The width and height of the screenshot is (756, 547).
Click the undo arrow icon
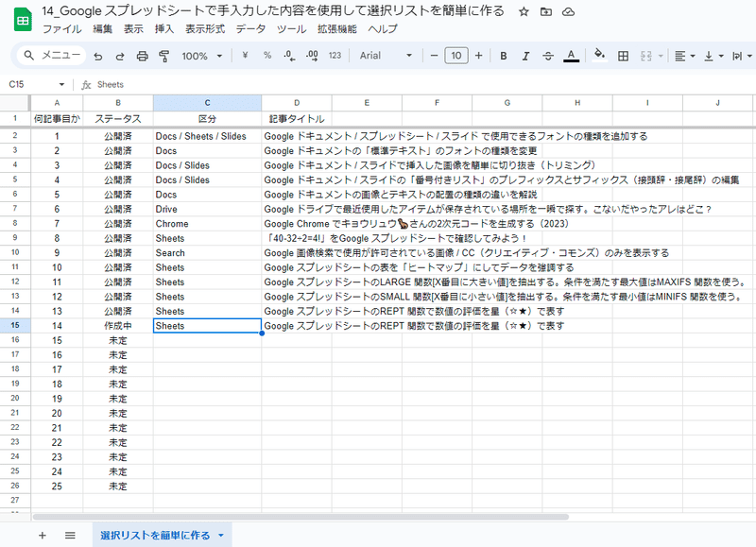(98, 56)
